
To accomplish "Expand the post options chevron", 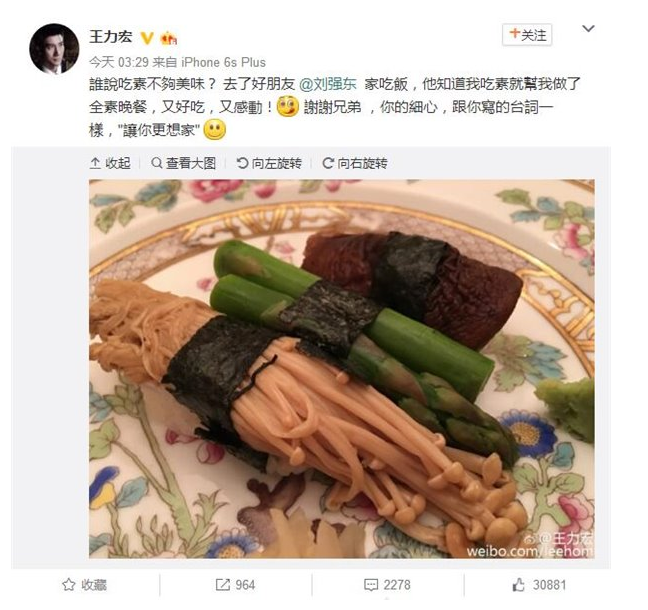I will [x=588, y=29].
